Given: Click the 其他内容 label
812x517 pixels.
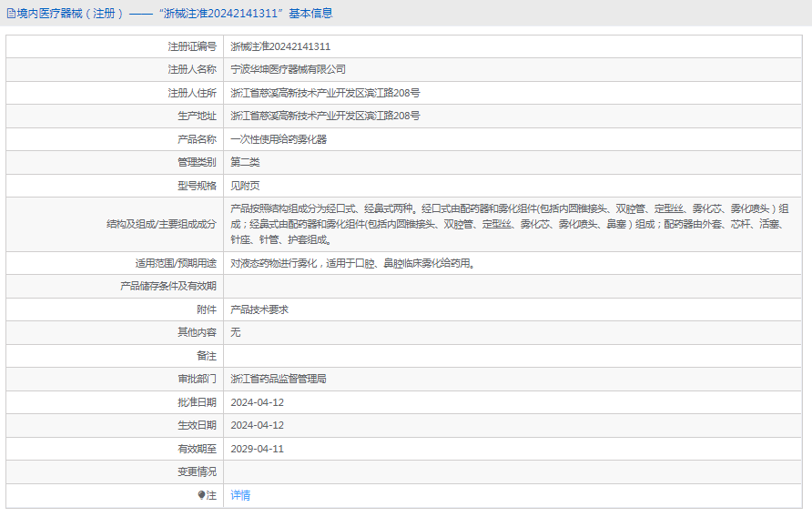Looking at the screenshot, I should click(197, 332).
